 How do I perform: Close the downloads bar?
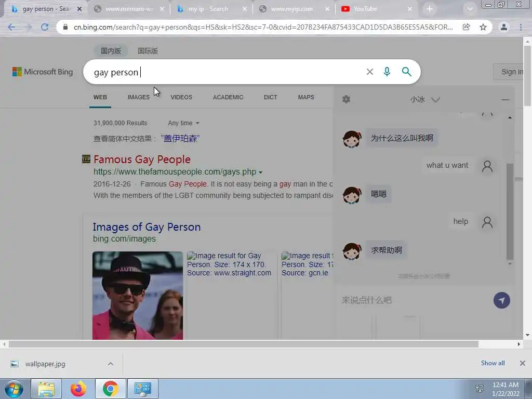(x=523, y=363)
